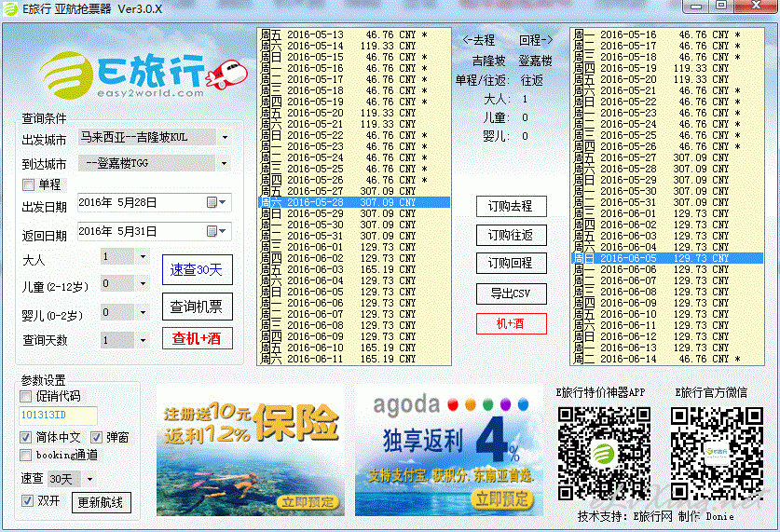Image resolution: width=780 pixels, height=532 pixels.
Task: Click the 速查30天 button
Action: click(197, 270)
